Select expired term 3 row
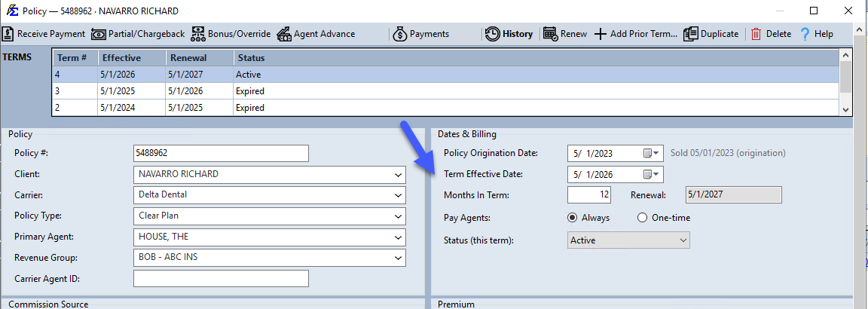The height and width of the screenshot is (309, 868). 445,91
